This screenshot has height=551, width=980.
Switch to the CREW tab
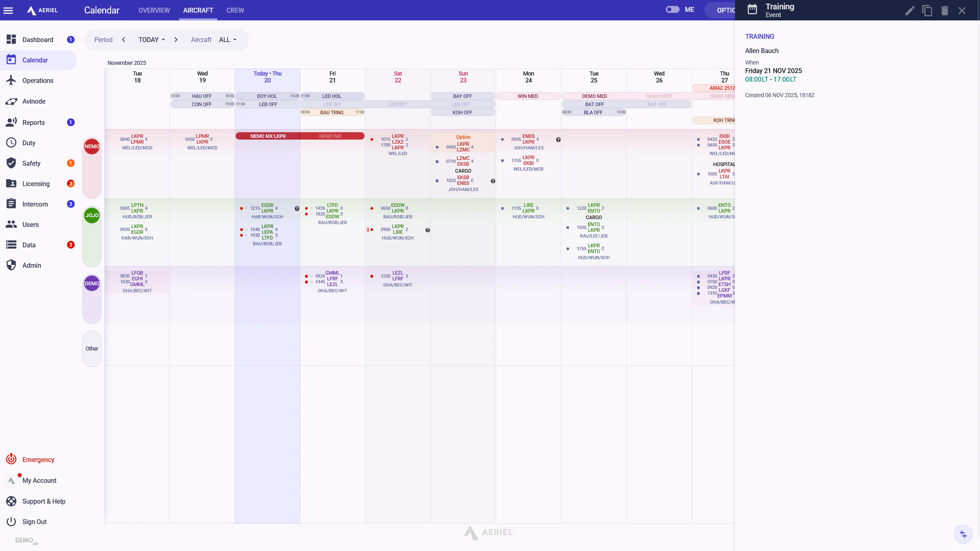coord(235,10)
